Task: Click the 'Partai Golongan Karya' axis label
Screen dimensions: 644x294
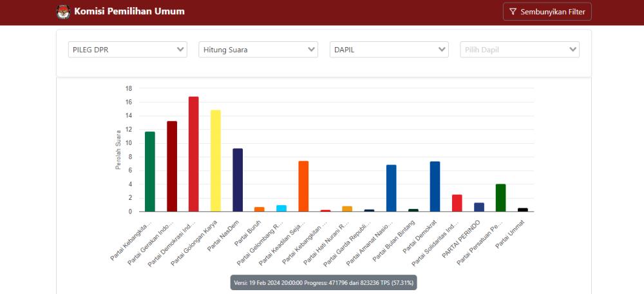Action: click(x=193, y=242)
